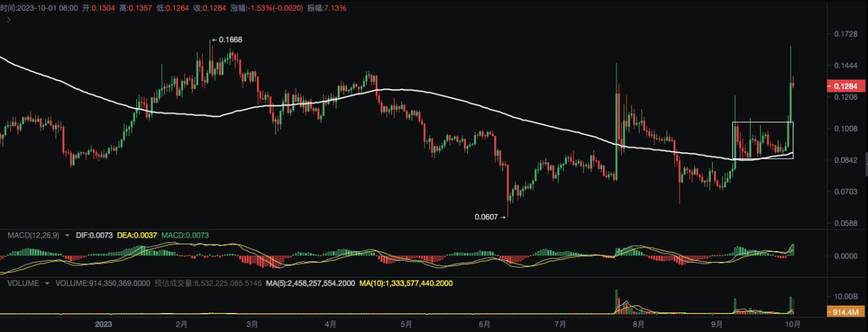Click the 0.0607 low price marker
Screen dimensions: 868x332
click(486, 217)
